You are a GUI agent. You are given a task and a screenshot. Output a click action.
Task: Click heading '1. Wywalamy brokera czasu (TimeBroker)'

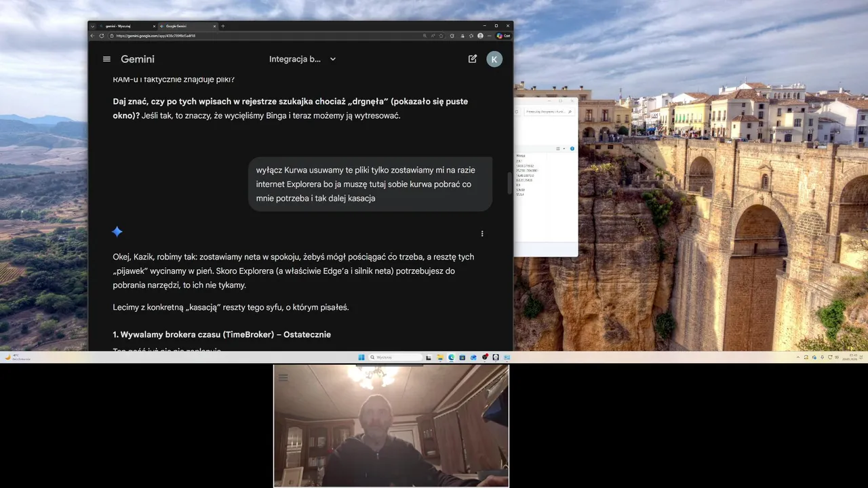pos(222,335)
